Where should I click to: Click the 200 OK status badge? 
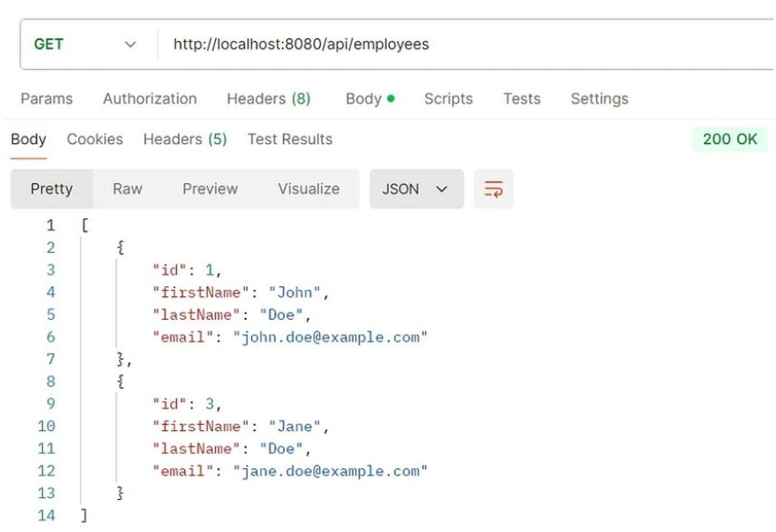[729, 140]
